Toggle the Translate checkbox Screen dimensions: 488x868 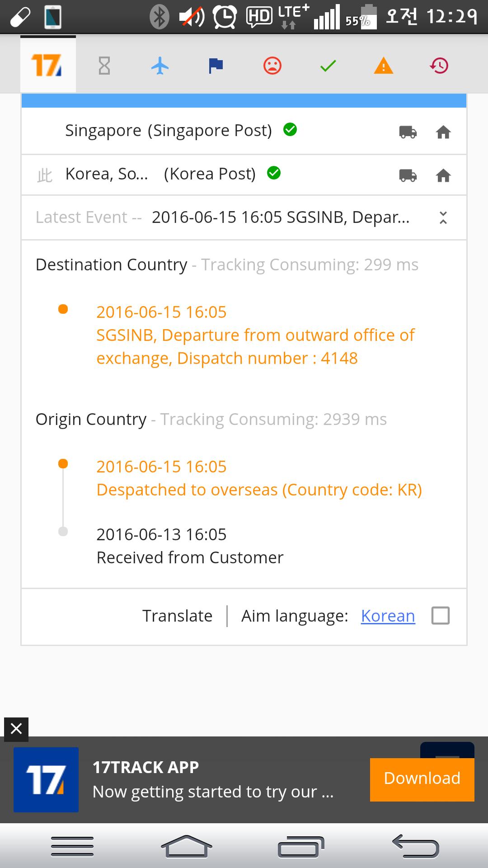(440, 616)
